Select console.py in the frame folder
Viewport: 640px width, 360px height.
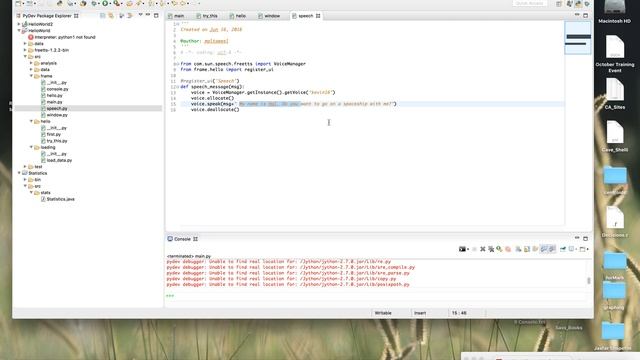55,89
